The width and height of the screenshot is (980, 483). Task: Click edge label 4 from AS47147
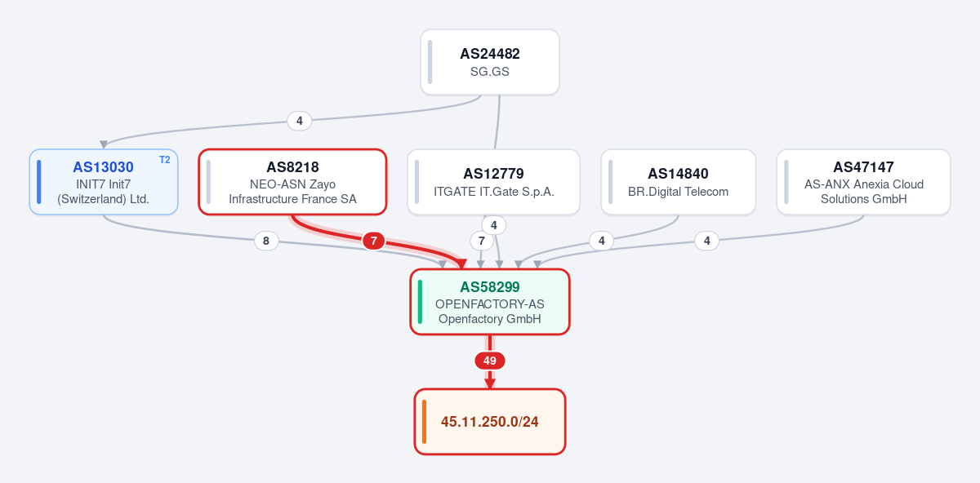click(706, 241)
